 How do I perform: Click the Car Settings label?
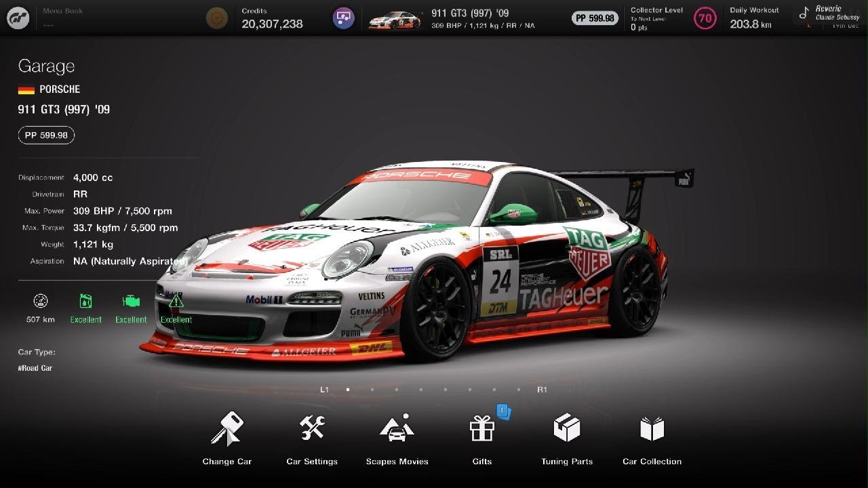(312, 462)
